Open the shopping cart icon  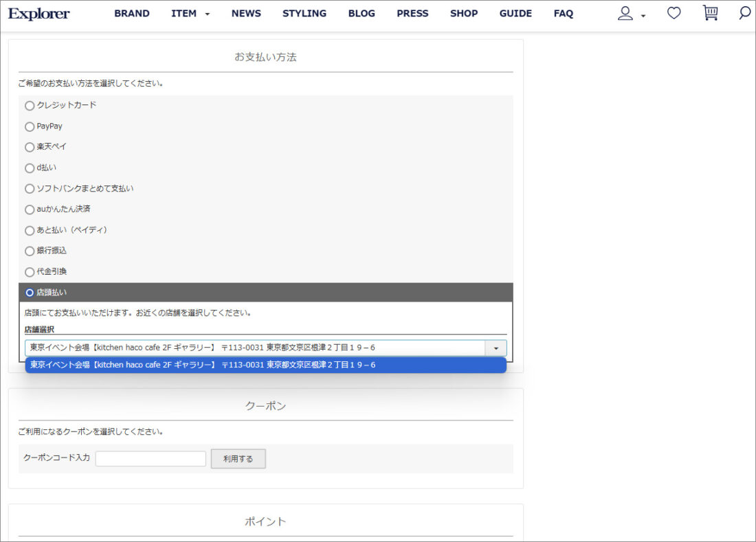coord(710,13)
